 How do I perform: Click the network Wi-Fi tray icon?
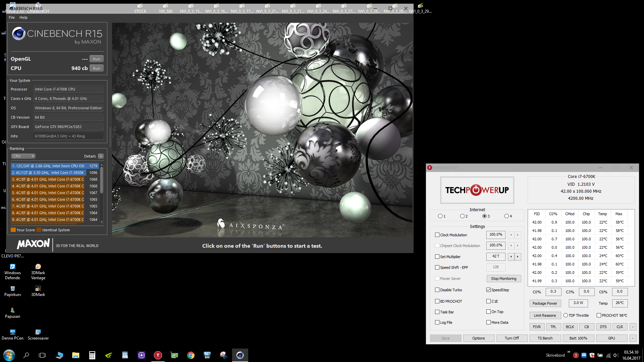[x=608, y=355]
